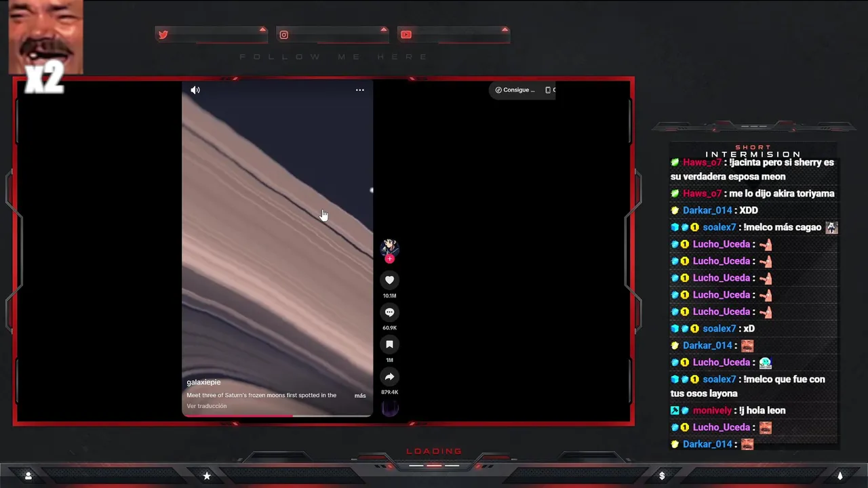The image size is (868, 488).
Task: Seek using the red video progress bar
Action: click(x=277, y=415)
